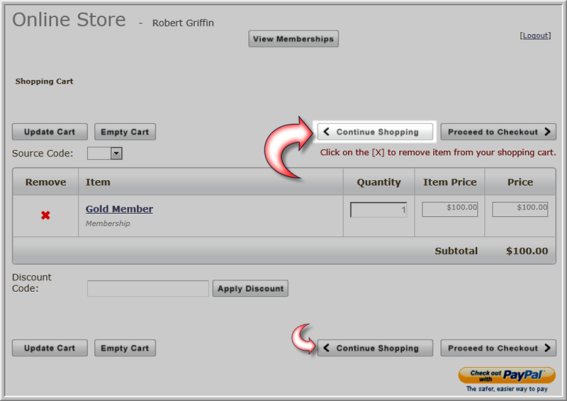
Task: Click the Source Code combo box field
Action: click(x=105, y=153)
